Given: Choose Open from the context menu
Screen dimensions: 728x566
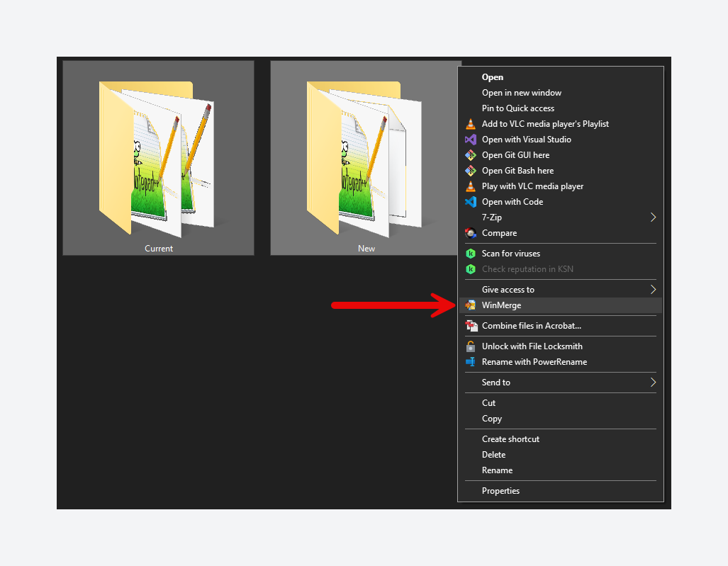Looking at the screenshot, I should point(561,77).
